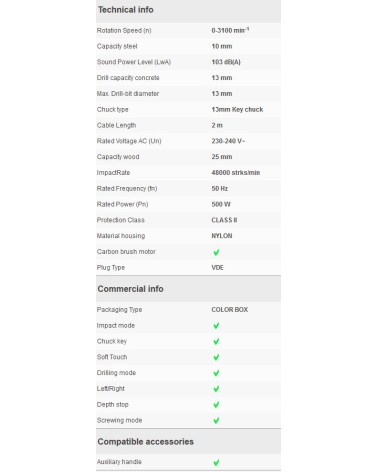378x472 pixels.
Task: Click the Impact mode green checkmark
Action: point(216,326)
